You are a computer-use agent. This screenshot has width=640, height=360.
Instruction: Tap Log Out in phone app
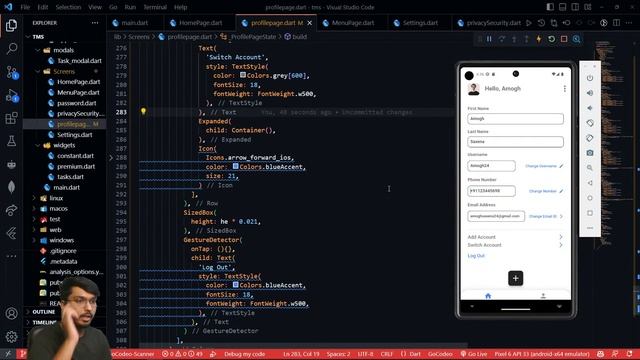pyautogui.click(x=476, y=256)
